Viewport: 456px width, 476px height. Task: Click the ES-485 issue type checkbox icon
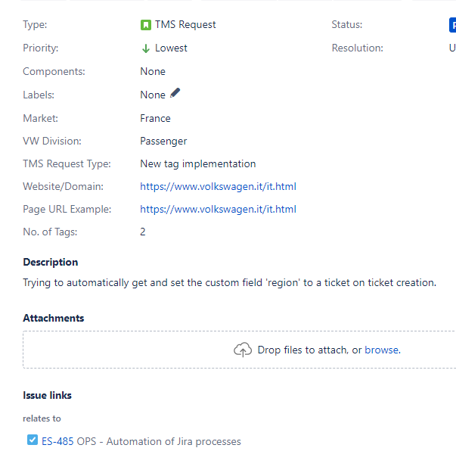pos(33,440)
